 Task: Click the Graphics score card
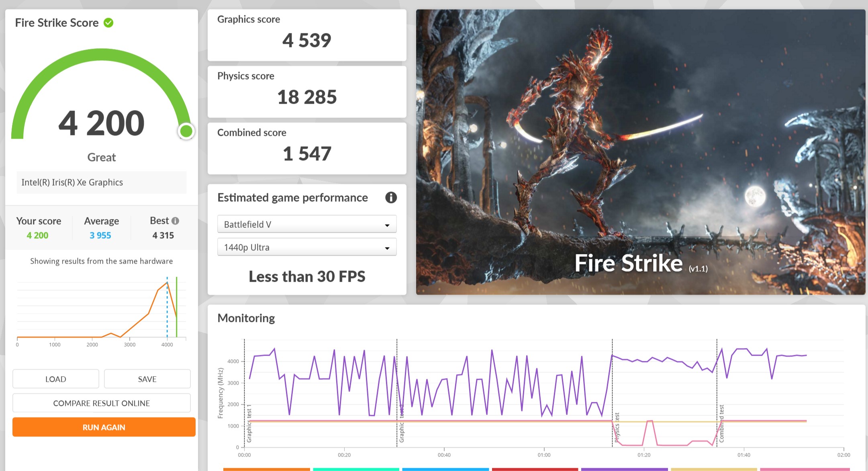(306, 35)
